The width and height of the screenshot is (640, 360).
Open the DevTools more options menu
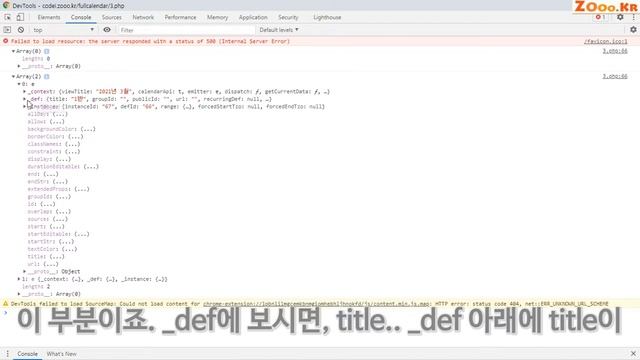633,17
